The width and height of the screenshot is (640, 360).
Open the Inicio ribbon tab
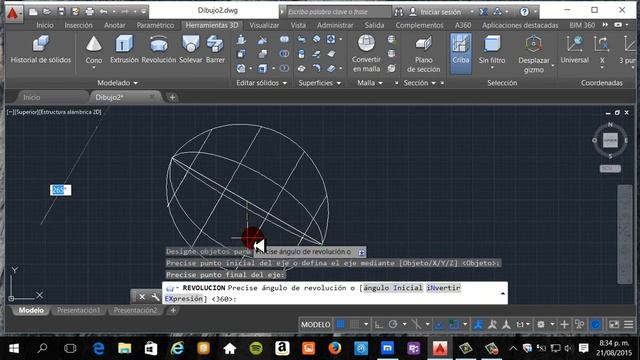click(44, 25)
